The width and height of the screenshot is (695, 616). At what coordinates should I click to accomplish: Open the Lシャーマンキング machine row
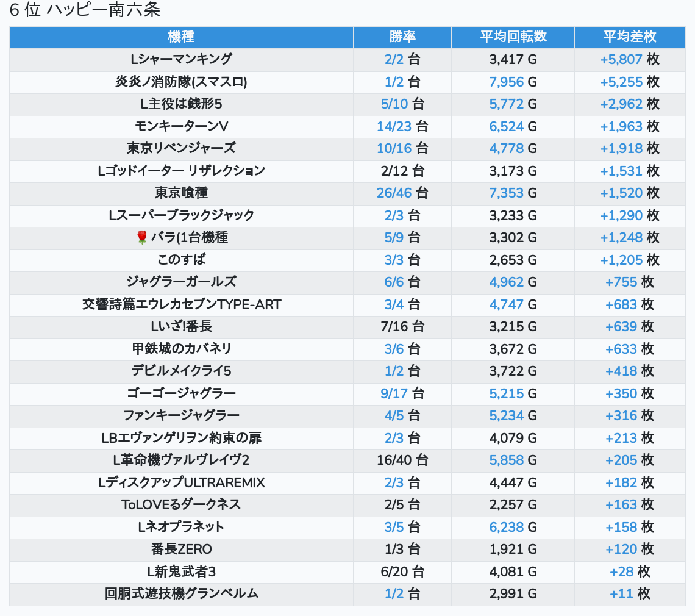[x=181, y=59]
